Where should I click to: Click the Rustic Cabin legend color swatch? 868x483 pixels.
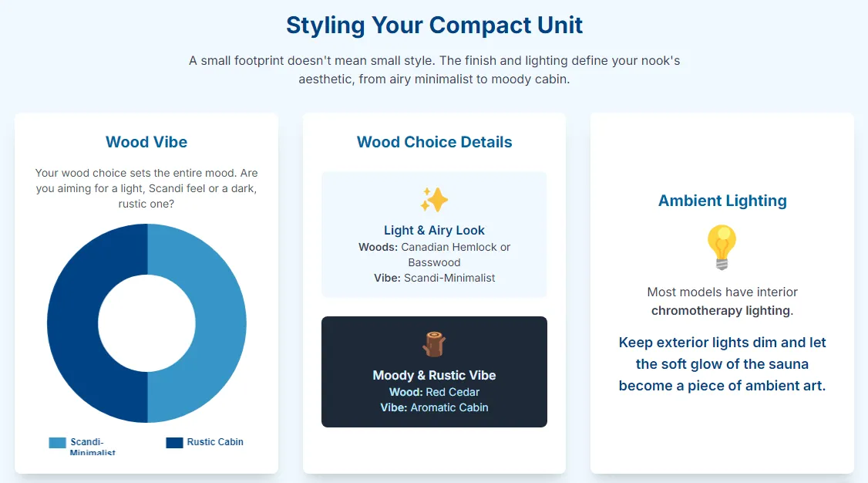click(x=175, y=442)
